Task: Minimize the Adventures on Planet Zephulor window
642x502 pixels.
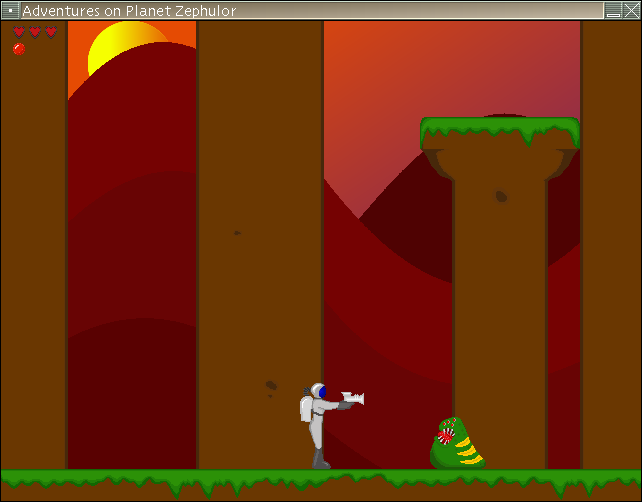Action: [x=613, y=10]
